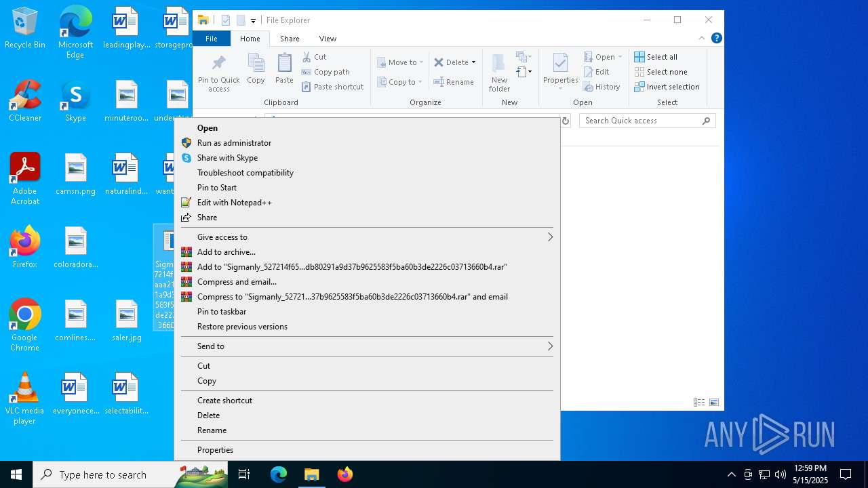This screenshot has width=868, height=488.
Task: Click the taskbar search box
Action: pyautogui.click(x=130, y=474)
